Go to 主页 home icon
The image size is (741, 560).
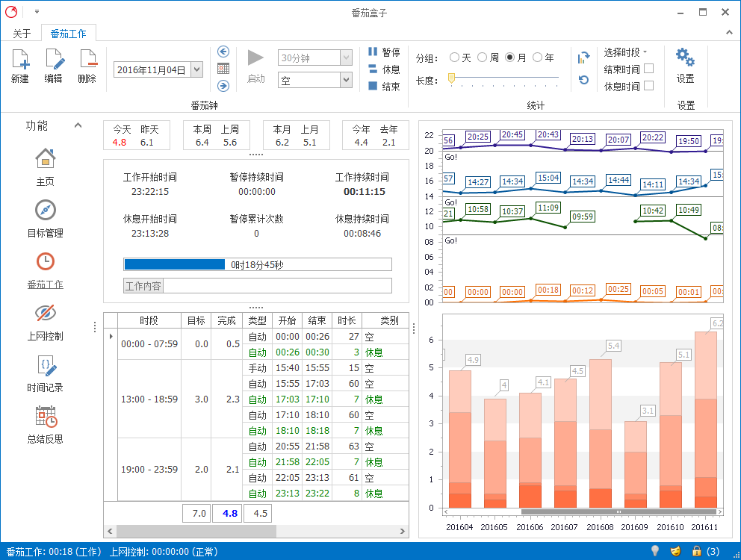point(46,158)
